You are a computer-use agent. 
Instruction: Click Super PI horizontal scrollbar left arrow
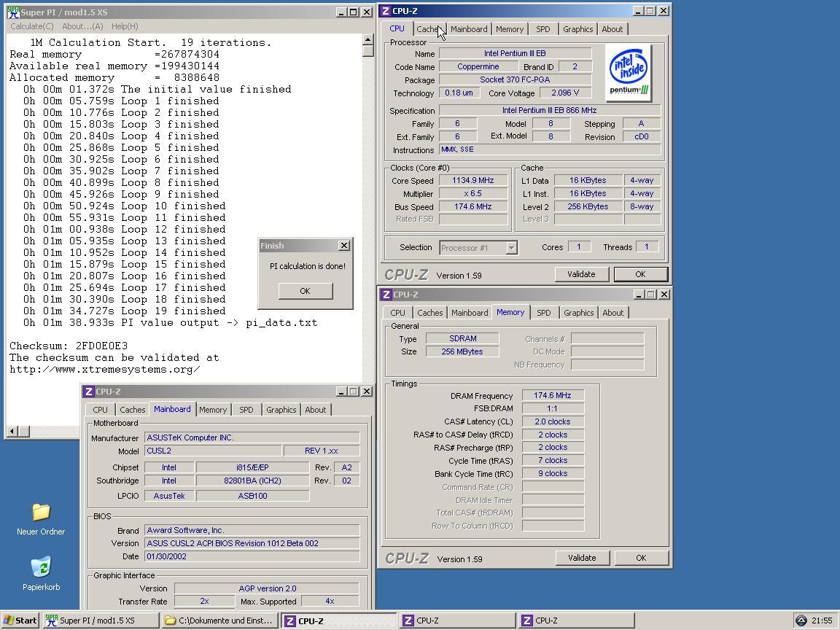(x=12, y=431)
